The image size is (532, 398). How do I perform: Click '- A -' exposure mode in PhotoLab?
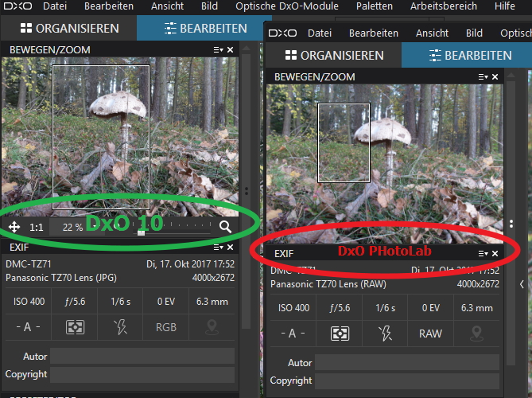pos(293,334)
